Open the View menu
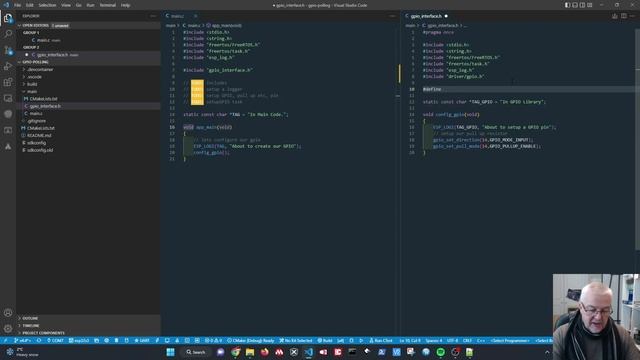 click(x=66, y=5)
